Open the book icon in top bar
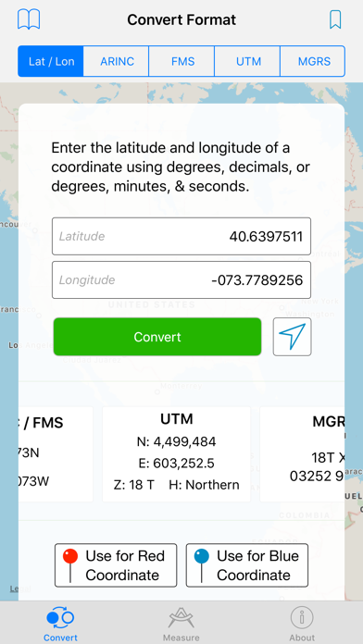The image size is (363, 644). (29, 19)
